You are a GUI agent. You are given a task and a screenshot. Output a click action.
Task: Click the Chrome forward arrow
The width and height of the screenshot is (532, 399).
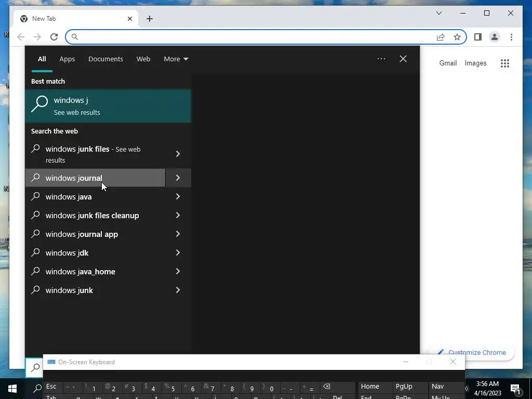click(x=37, y=37)
